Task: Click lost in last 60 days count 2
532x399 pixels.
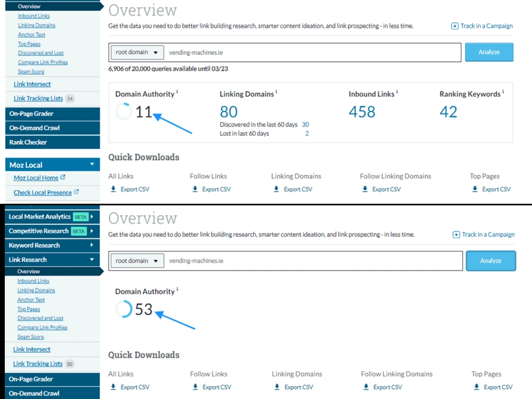Action: (x=307, y=134)
